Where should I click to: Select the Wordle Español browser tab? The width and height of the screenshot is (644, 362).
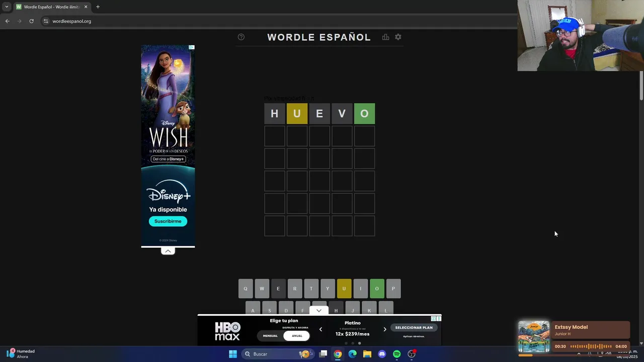click(52, 7)
